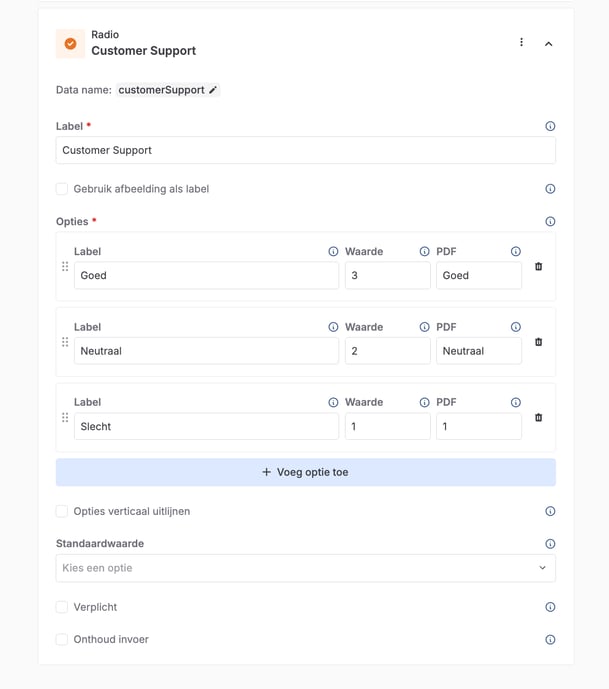Toggle Opties verticaal uitlijnen checkbox
The image size is (609, 689).
(62, 511)
